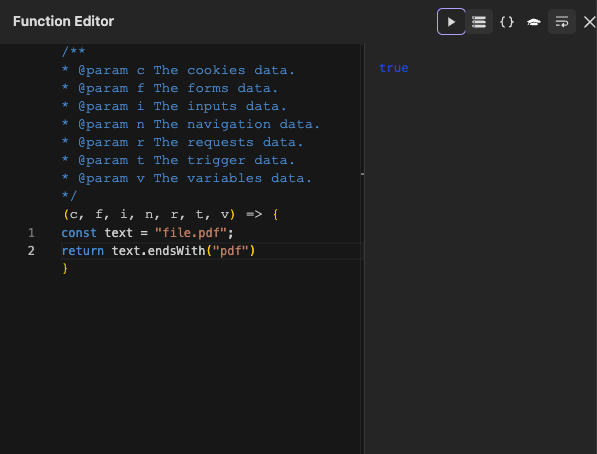
Task: Click the 'return' keyword on line 2
Action: (x=83, y=251)
